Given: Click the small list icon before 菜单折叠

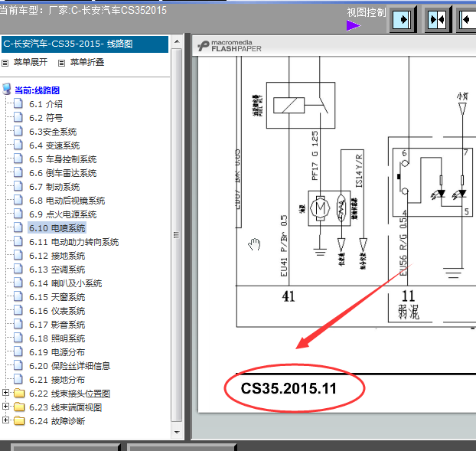Looking at the screenshot, I should (x=62, y=63).
